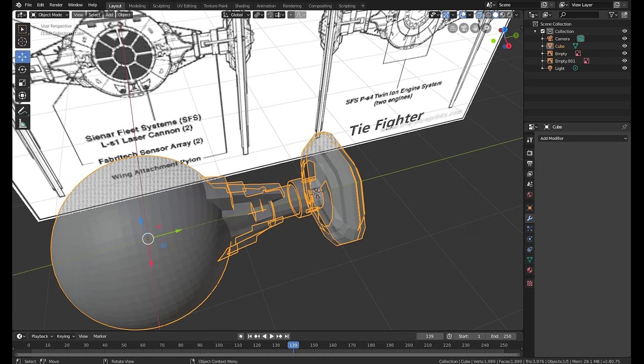Switch to Material Preview shading
The height and width of the screenshot is (364, 644).
point(502,15)
